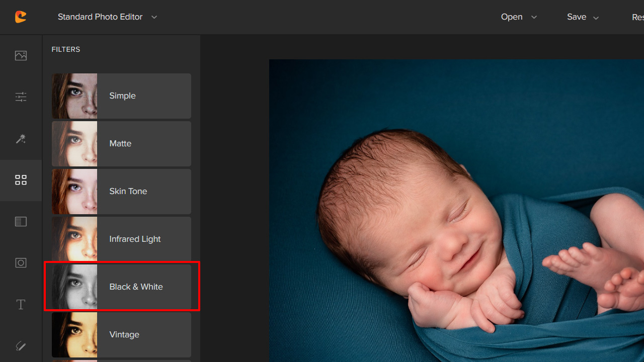Screen dimensions: 644x362
Task: Select the Infrared Light filter
Action: click(121, 239)
